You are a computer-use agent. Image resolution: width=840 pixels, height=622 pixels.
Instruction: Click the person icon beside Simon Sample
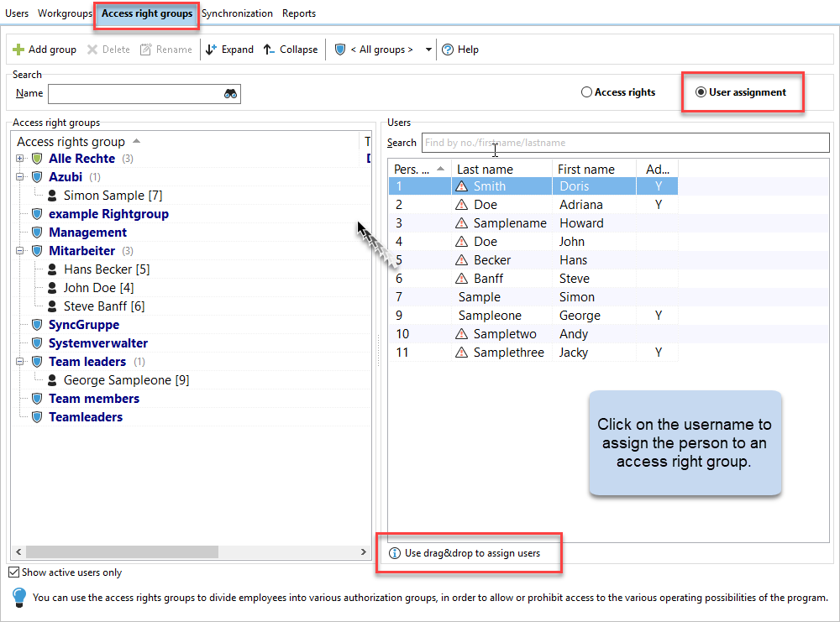coord(52,196)
